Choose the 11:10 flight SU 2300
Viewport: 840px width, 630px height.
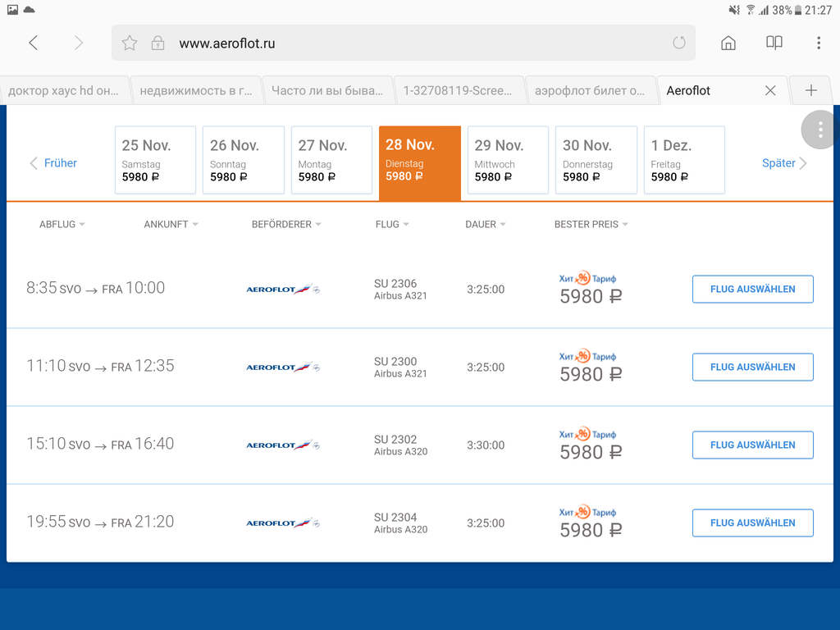click(x=753, y=367)
